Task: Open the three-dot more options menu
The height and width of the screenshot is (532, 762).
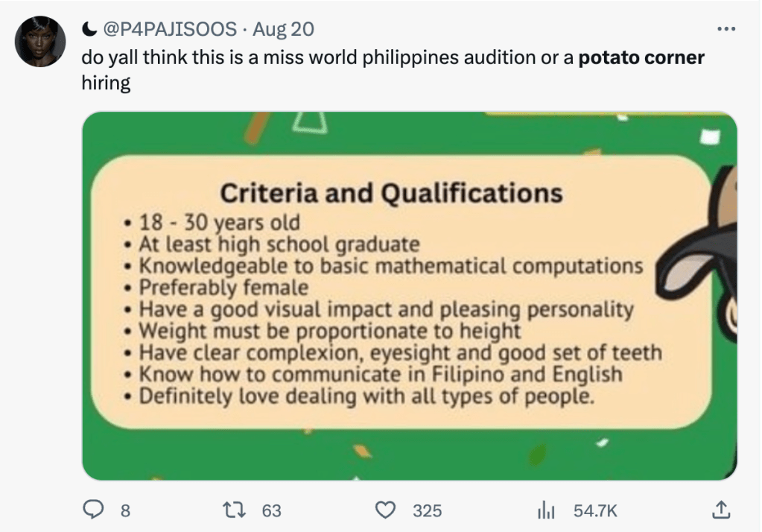Action: point(725,29)
